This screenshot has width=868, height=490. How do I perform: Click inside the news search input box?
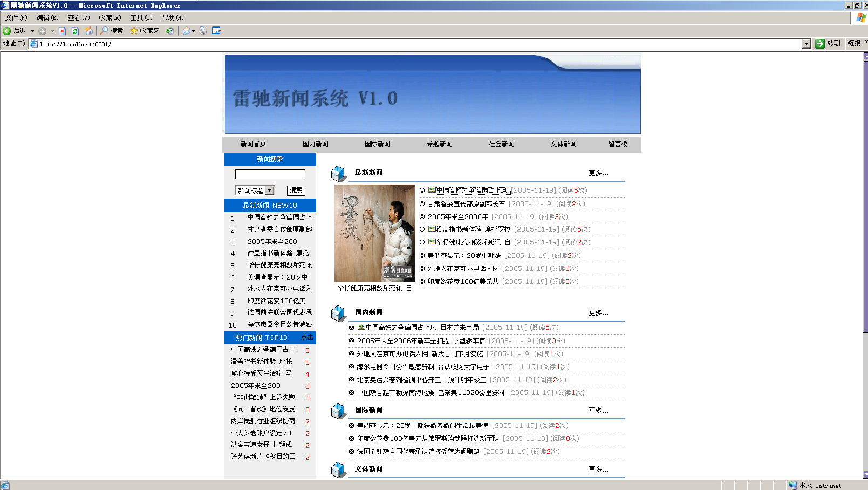pyautogui.click(x=269, y=174)
